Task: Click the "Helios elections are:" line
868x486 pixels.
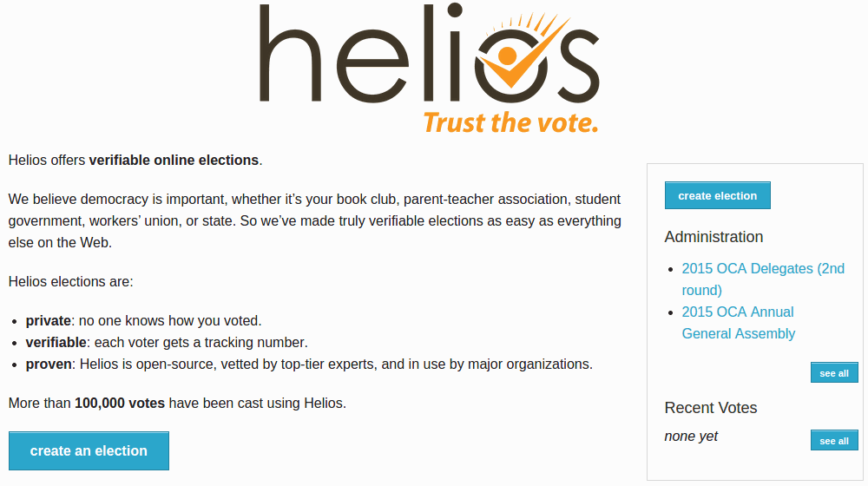Action: coord(70,282)
